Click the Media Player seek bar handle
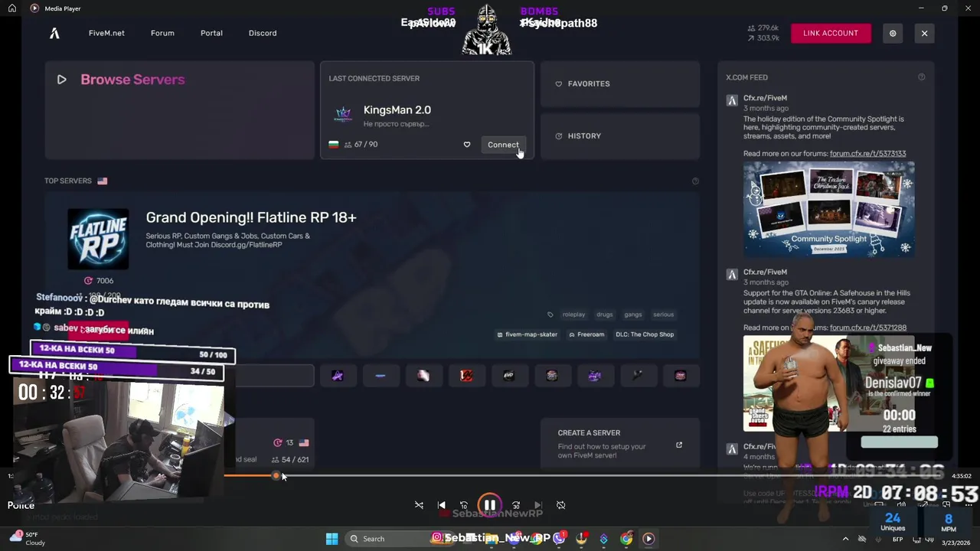Screen dimensions: 980x551 point(276,476)
